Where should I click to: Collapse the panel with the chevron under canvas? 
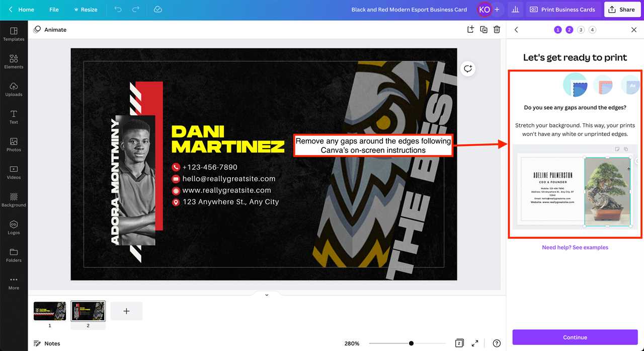click(266, 294)
